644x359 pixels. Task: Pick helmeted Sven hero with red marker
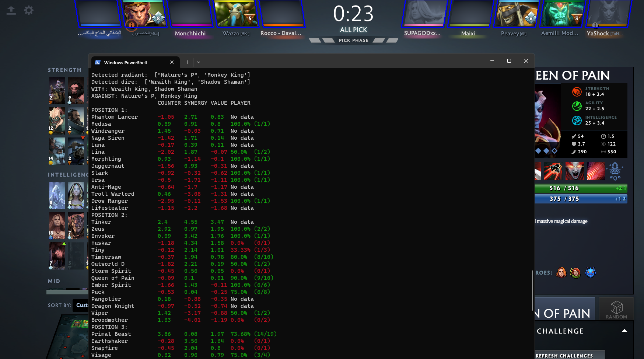pyautogui.click(x=76, y=151)
